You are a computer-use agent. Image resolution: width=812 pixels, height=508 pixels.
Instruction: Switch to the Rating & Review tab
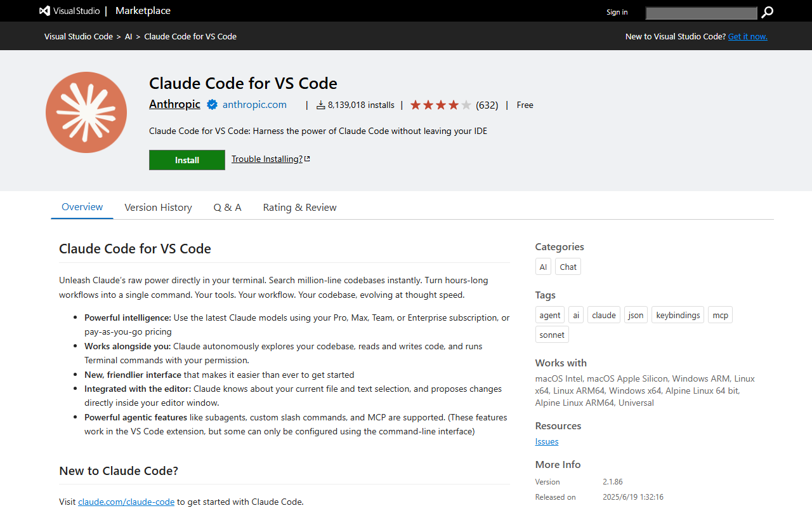coord(299,207)
